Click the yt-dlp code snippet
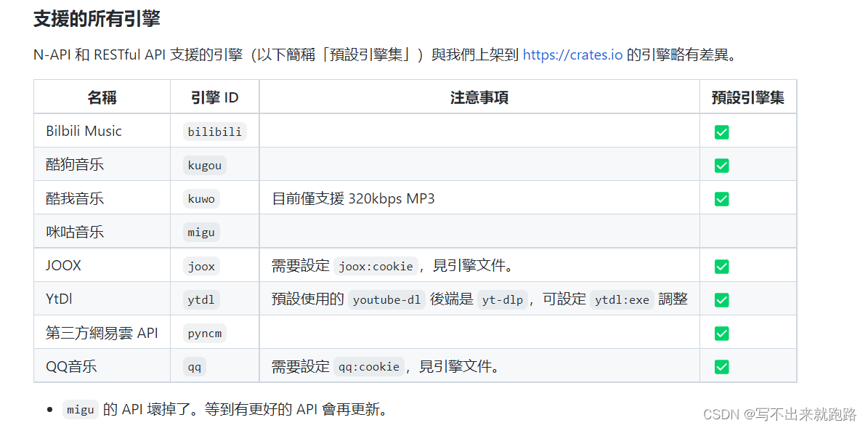The width and height of the screenshot is (868, 428). (x=503, y=300)
